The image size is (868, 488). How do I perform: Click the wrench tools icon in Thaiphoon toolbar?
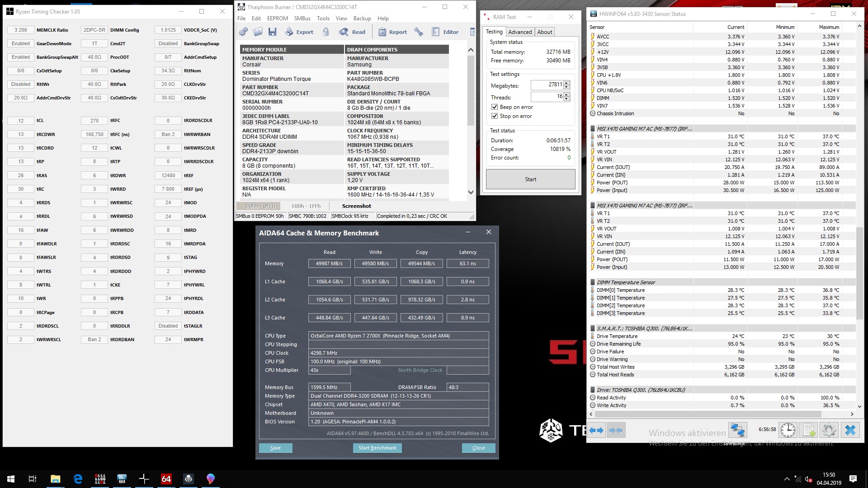click(419, 32)
